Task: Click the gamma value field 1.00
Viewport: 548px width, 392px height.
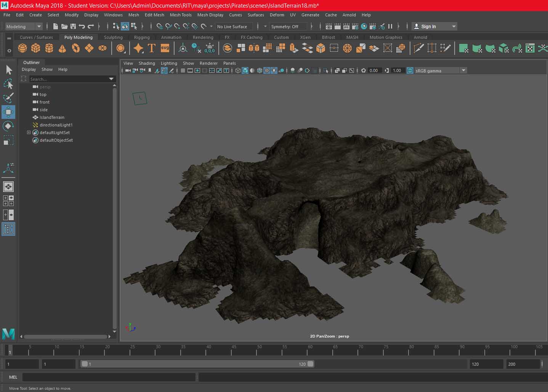Action: [397, 70]
